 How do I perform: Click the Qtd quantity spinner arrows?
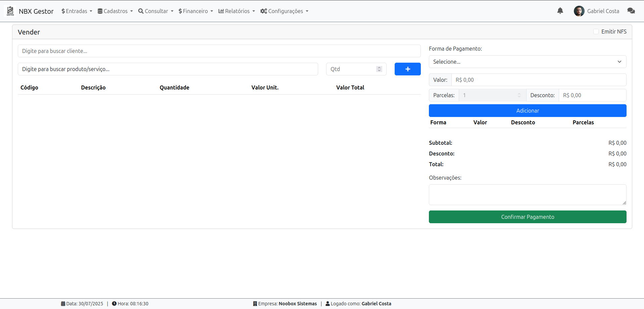pos(379,69)
